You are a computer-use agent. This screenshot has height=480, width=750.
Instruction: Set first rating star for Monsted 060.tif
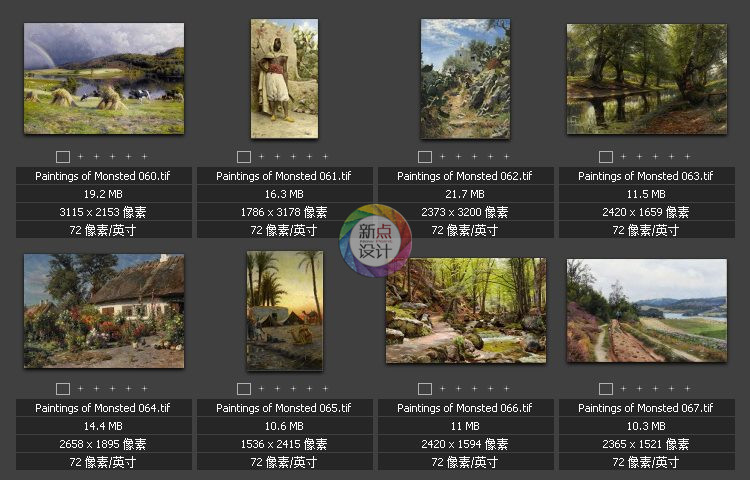(x=80, y=156)
